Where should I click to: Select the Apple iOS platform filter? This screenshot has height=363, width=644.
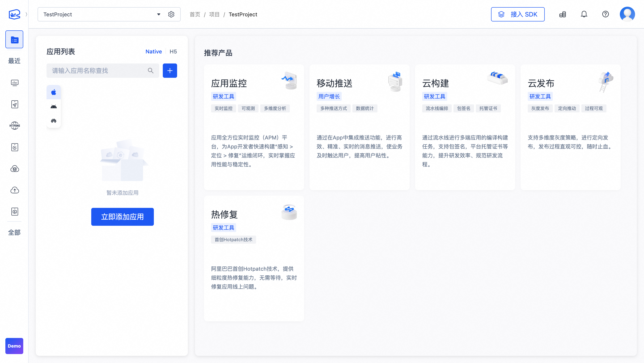point(53,93)
